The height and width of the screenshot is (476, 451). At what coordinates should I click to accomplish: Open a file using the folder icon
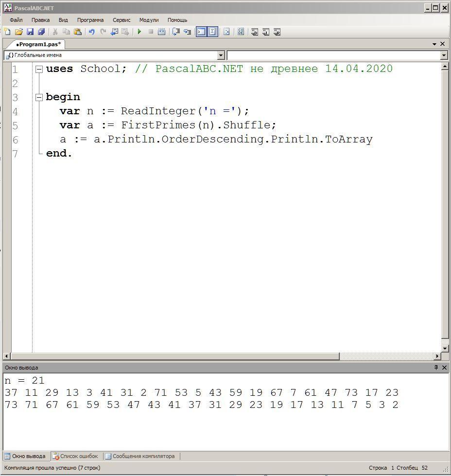click(19, 32)
